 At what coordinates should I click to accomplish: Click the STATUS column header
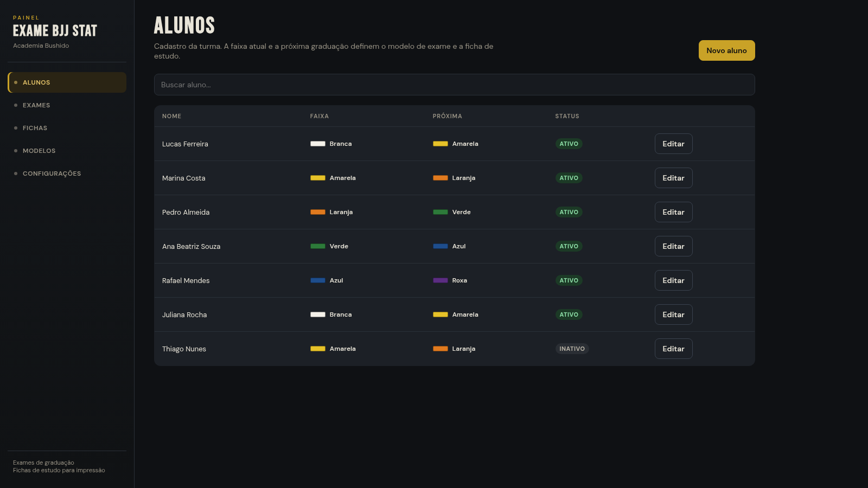pos(567,116)
